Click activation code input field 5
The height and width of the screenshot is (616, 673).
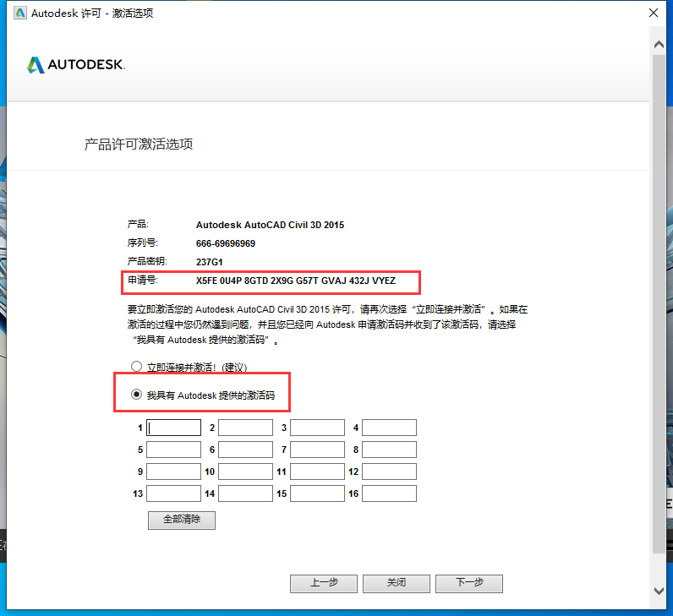tap(173, 450)
